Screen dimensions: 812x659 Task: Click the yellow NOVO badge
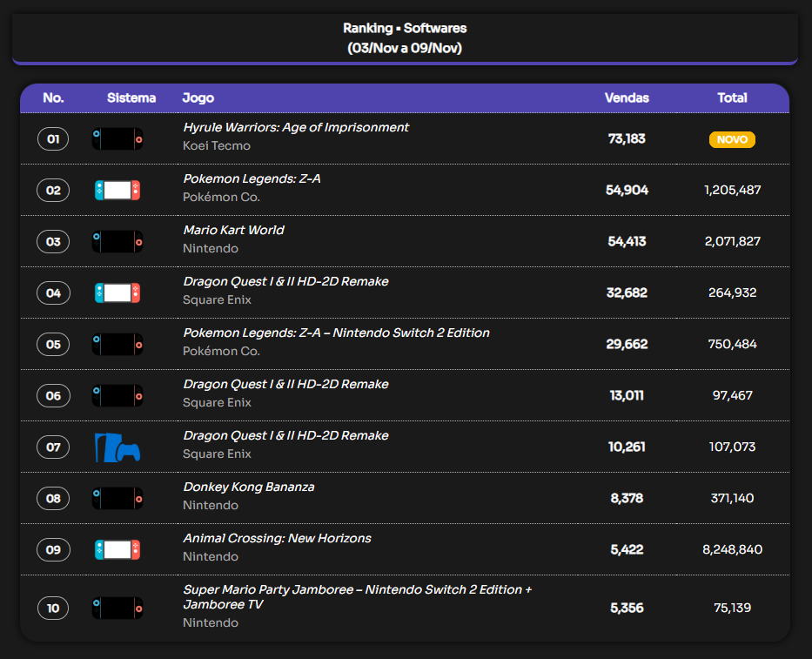[732, 139]
